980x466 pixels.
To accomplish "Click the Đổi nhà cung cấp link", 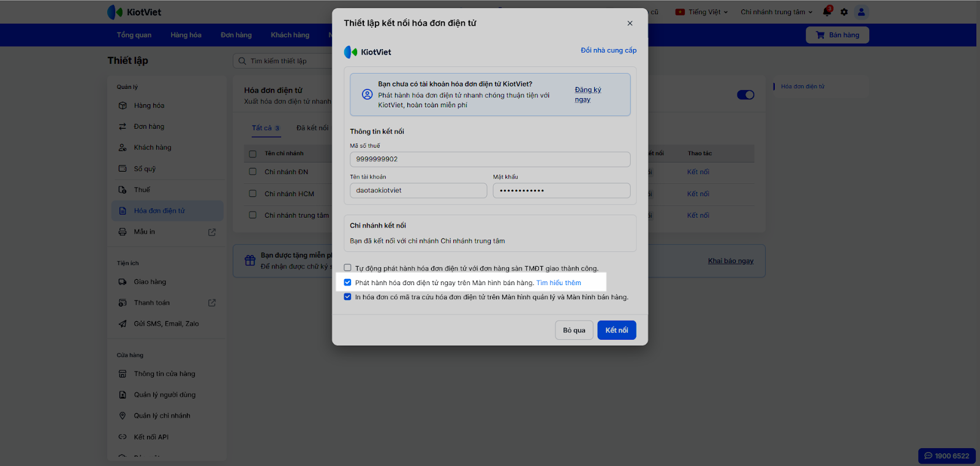I will tap(609, 50).
